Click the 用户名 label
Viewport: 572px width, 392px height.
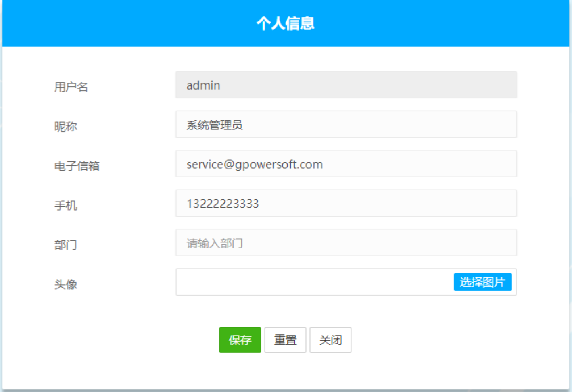(x=71, y=87)
